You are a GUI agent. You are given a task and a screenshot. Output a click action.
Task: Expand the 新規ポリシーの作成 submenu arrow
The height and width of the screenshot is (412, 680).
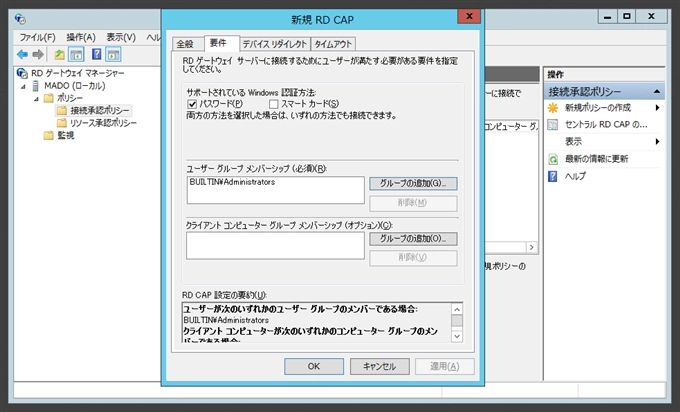pos(657,108)
